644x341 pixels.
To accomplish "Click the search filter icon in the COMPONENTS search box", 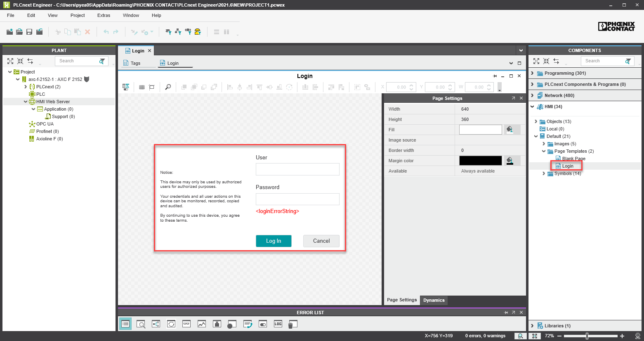I will 628,61.
